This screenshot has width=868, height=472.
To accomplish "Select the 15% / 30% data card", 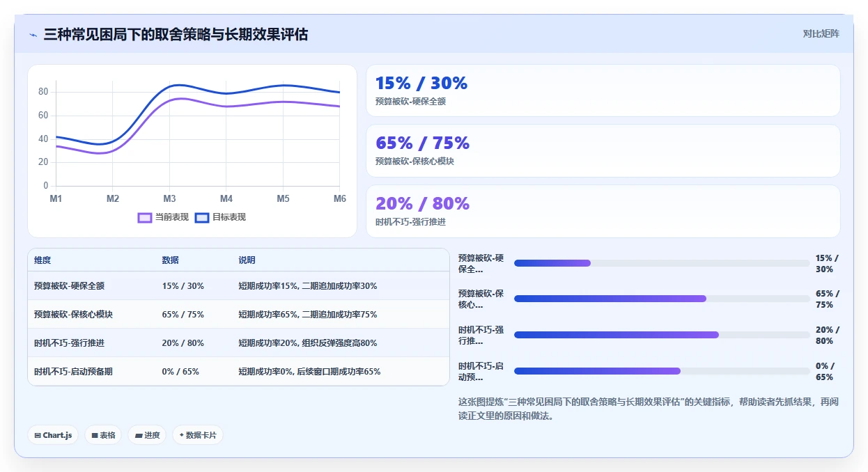I will pyautogui.click(x=603, y=91).
